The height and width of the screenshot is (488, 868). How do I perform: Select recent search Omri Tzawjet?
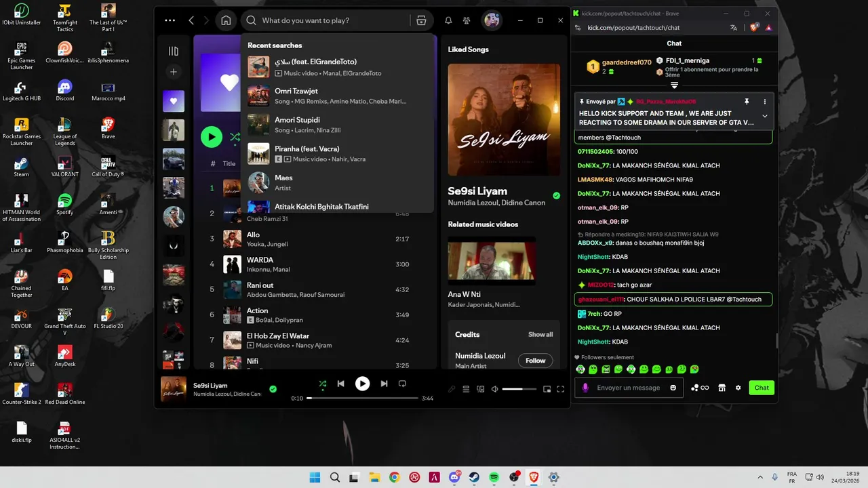(336, 96)
